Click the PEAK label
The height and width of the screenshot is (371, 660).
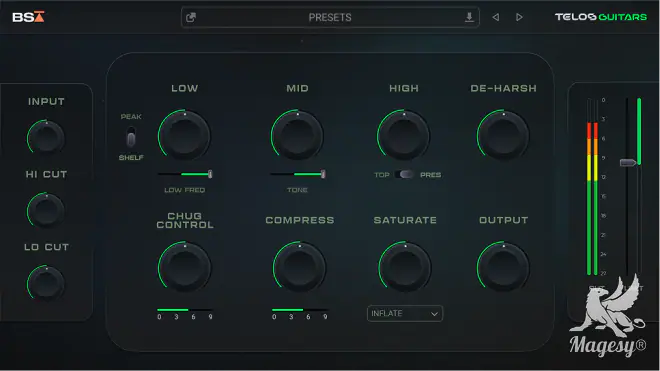pos(131,117)
